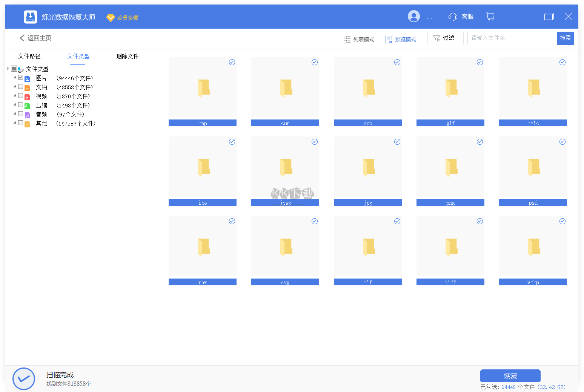Expand the 其他 tree node
Screen dimensions: 584x392
point(14,123)
